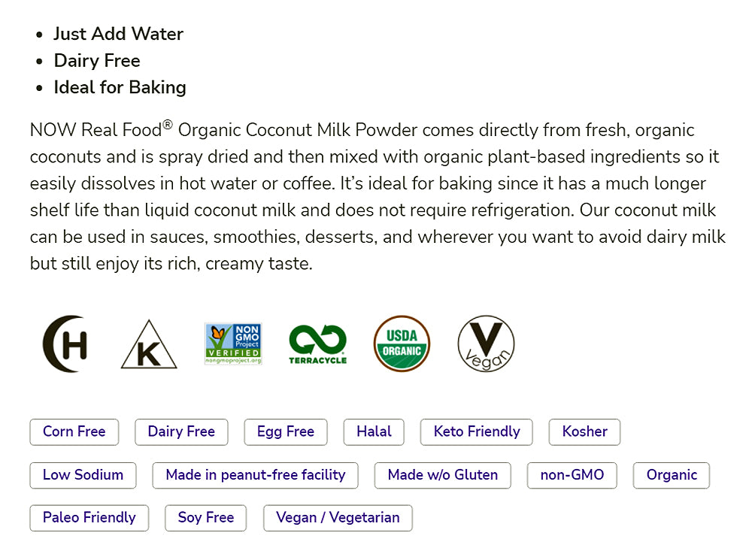Click Made in peanut-free facility tag
The width and height of the screenshot is (752, 560).
click(x=256, y=475)
